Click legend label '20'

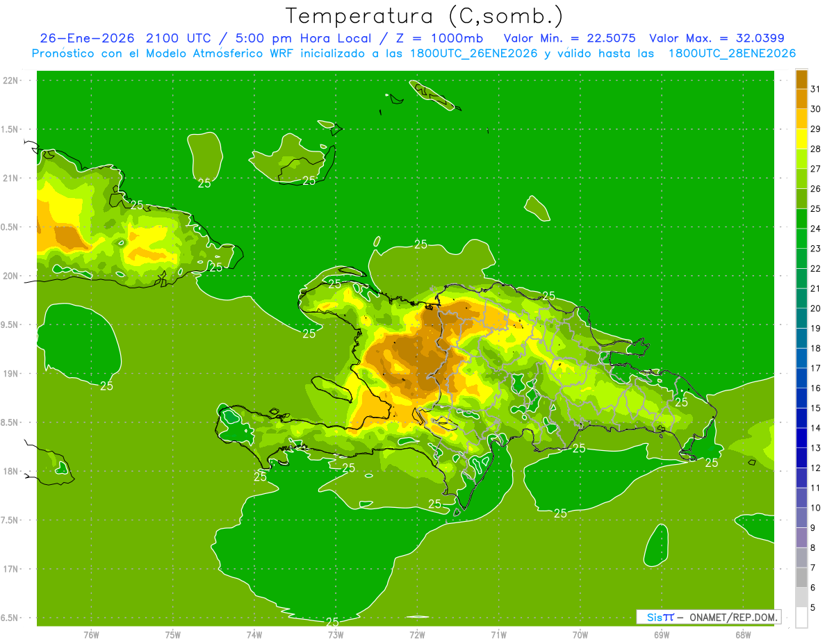815,308
